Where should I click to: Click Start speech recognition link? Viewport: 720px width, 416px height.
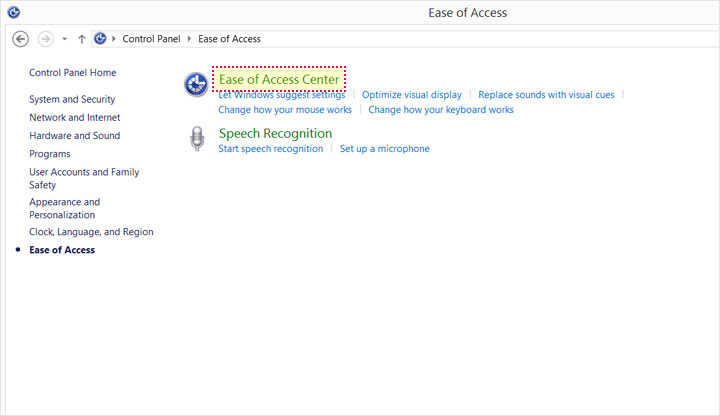tap(270, 149)
